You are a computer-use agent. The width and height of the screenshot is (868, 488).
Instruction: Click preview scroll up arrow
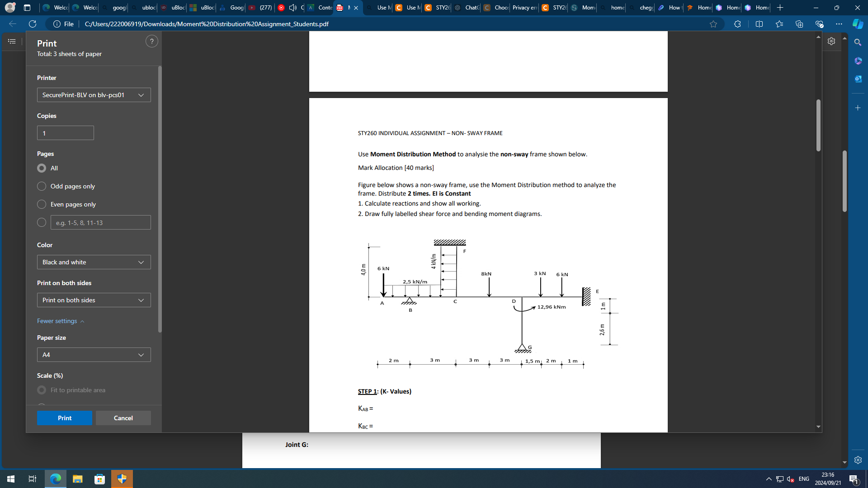818,37
